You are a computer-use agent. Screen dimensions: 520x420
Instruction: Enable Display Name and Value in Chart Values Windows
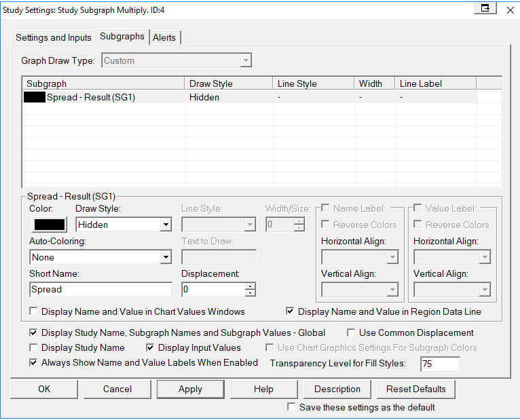[33, 311]
